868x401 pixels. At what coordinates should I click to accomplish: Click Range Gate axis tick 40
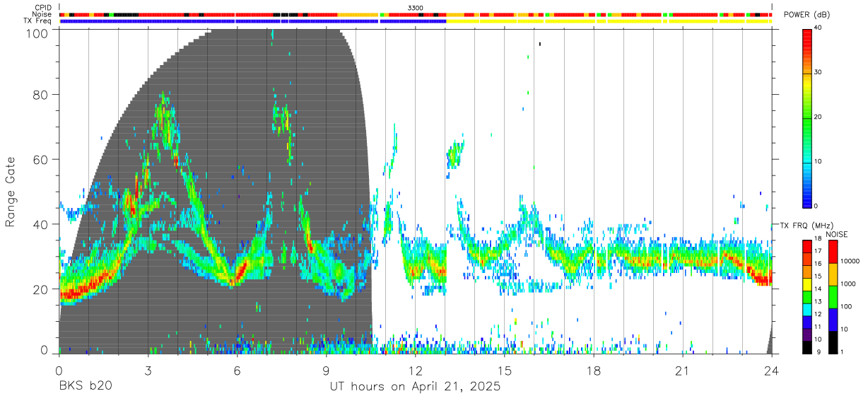click(40, 224)
